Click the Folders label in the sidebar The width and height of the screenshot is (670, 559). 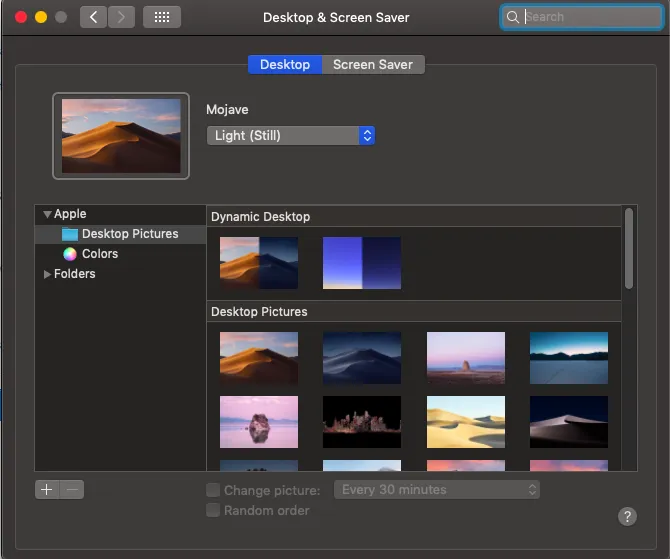[74, 274]
